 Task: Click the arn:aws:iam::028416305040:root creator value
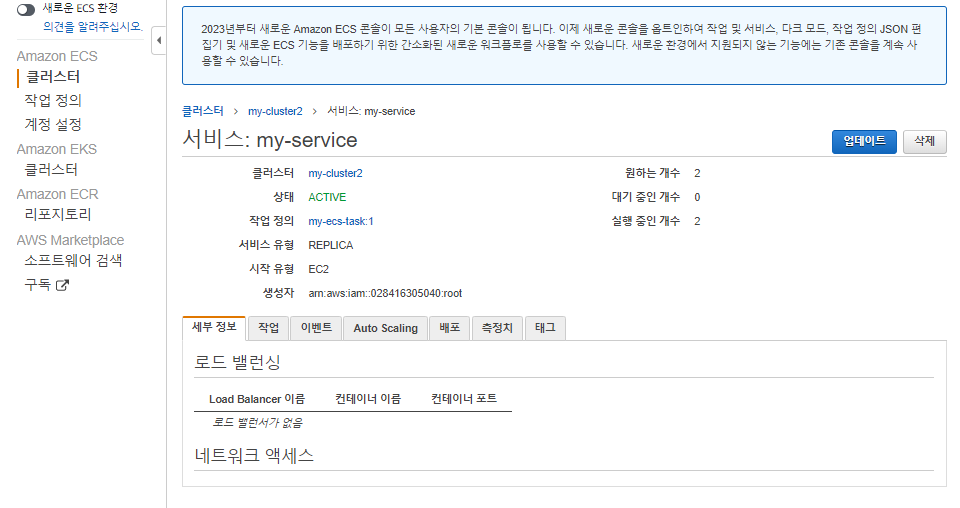tap(385, 293)
